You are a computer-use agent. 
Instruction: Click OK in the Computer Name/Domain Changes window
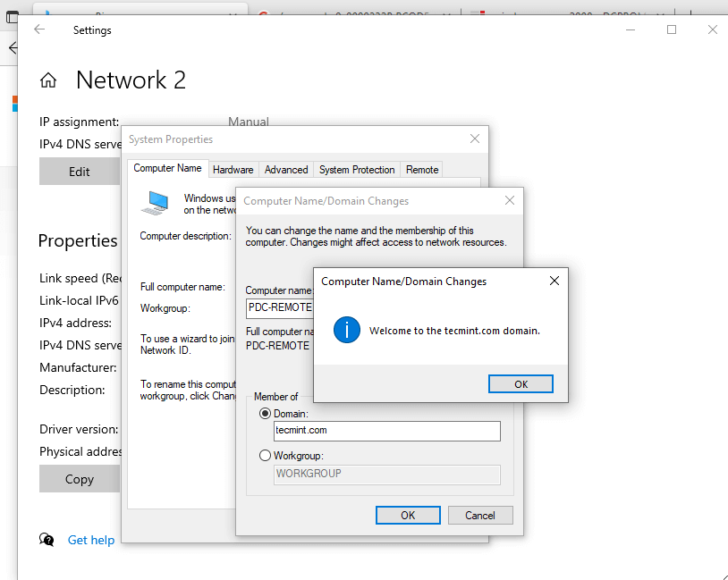pyautogui.click(x=408, y=515)
